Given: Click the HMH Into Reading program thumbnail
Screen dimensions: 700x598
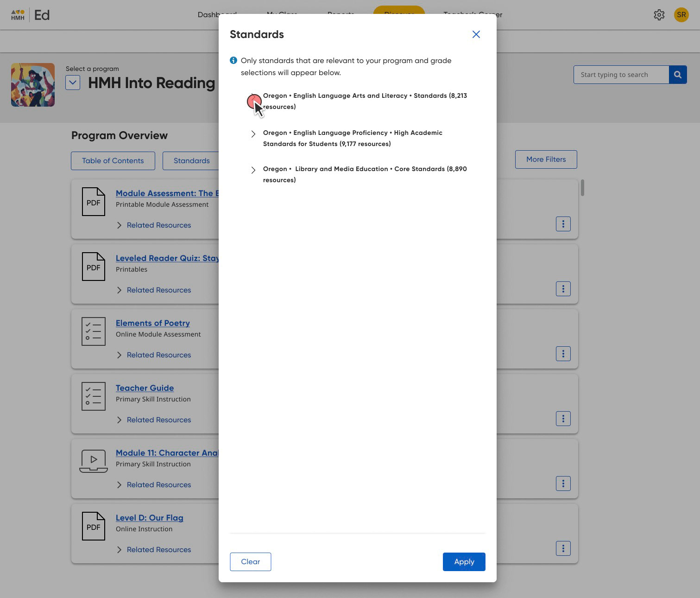Looking at the screenshot, I should tap(33, 85).
